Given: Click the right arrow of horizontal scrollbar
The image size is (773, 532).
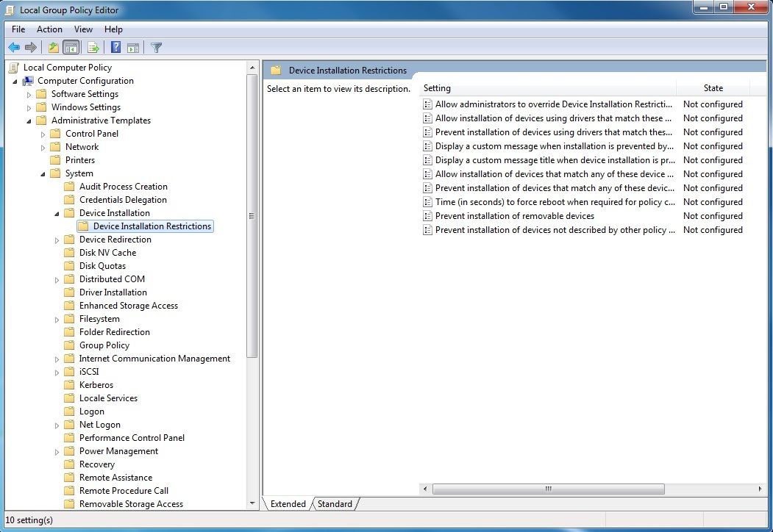Looking at the screenshot, I should (759, 489).
